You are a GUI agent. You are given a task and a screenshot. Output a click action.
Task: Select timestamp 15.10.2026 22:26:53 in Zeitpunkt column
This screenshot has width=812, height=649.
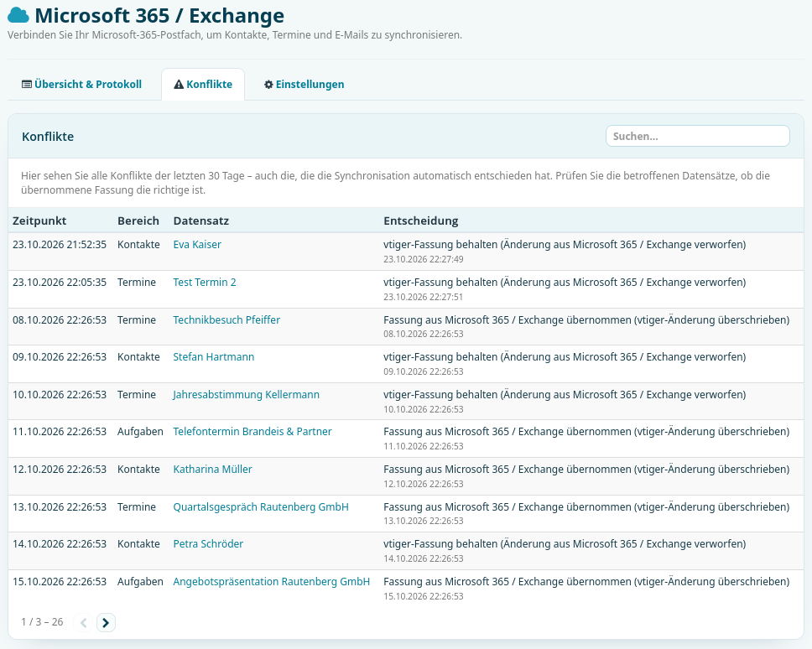point(60,581)
